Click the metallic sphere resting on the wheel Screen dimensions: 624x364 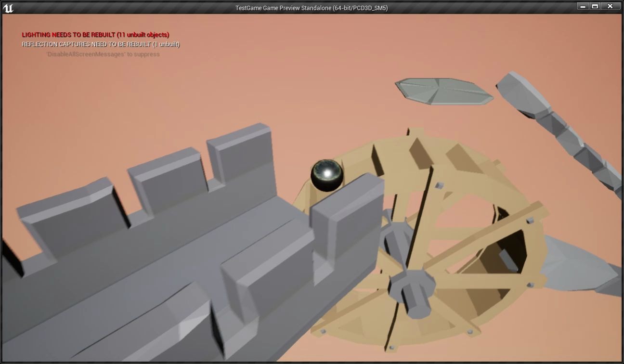coord(327,174)
